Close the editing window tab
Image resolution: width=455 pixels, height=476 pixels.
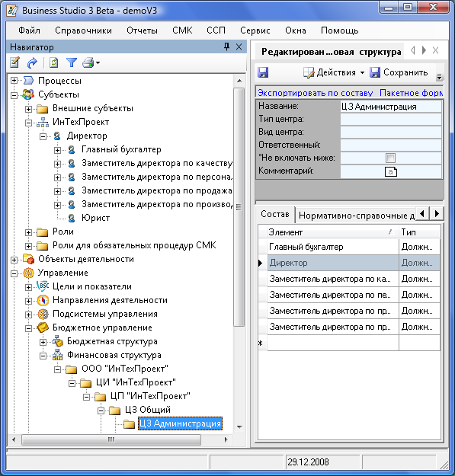(435, 50)
